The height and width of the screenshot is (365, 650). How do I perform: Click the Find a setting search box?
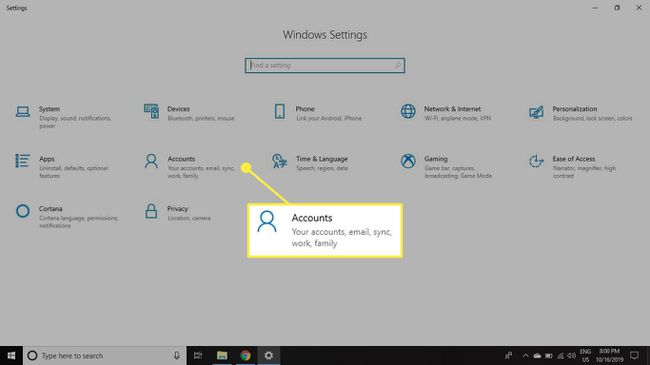(325, 66)
